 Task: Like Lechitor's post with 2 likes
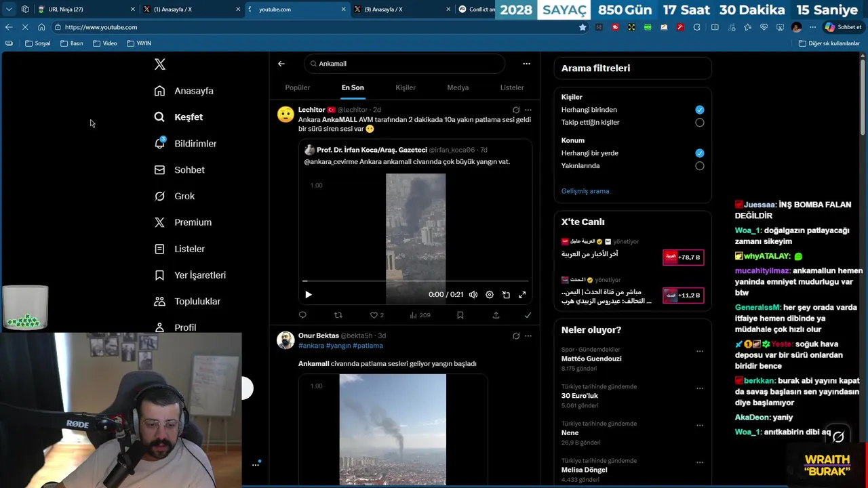(x=376, y=315)
